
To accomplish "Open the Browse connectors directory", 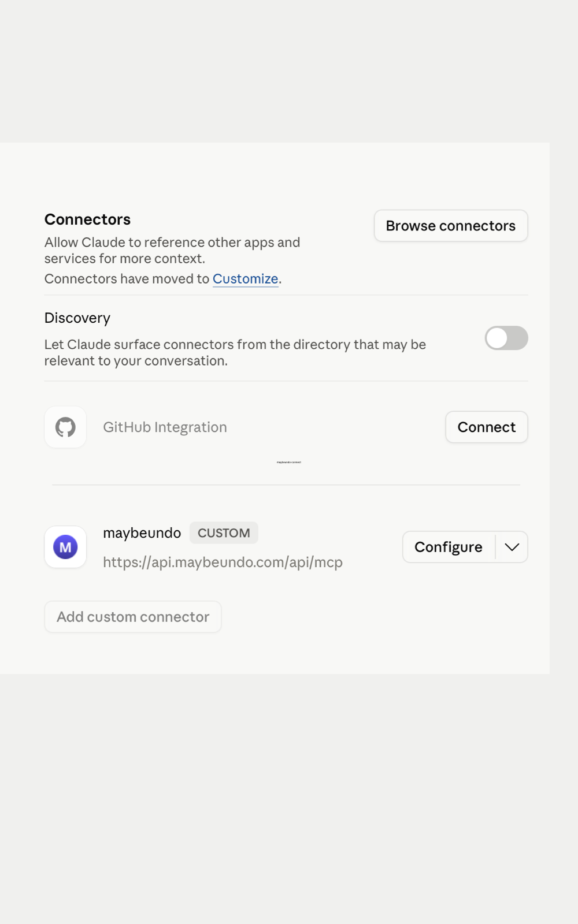I will tap(451, 226).
